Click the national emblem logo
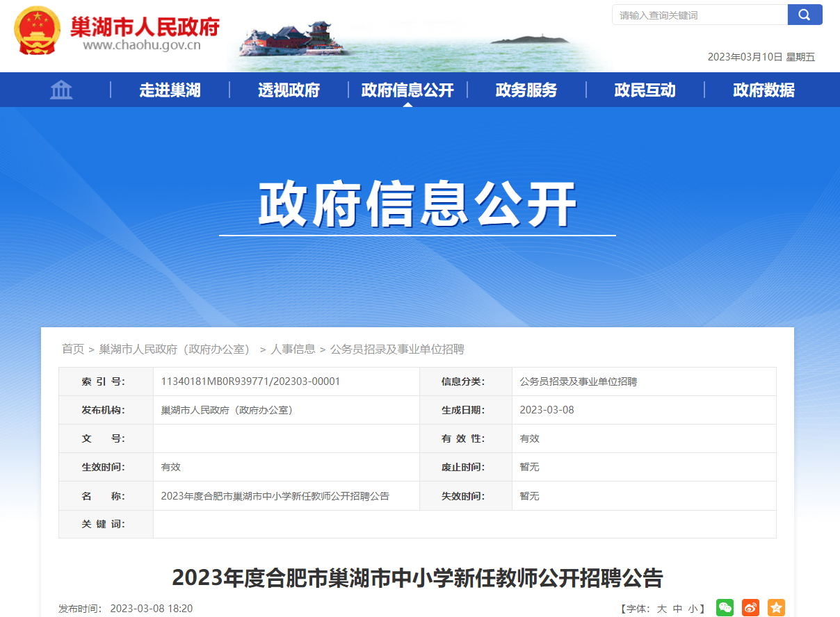 [x=38, y=32]
